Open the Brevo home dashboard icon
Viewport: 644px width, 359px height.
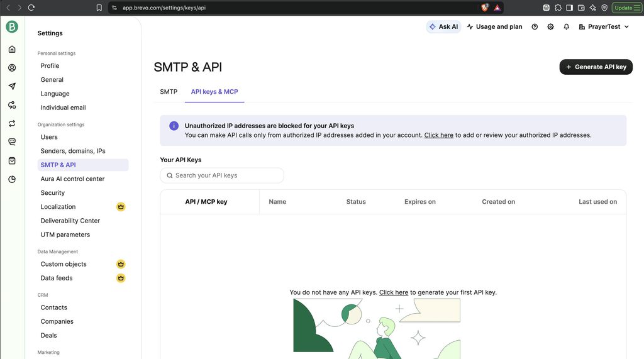(x=12, y=49)
